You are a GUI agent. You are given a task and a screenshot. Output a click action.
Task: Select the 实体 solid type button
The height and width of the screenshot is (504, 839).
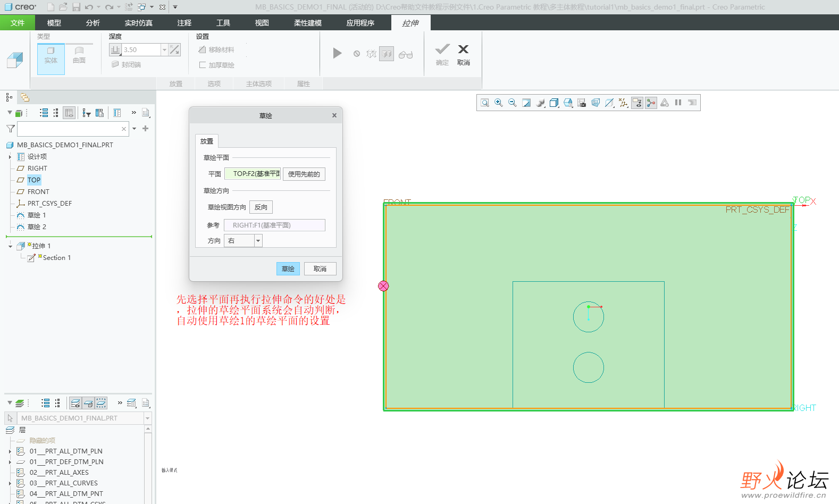[x=51, y=58]
